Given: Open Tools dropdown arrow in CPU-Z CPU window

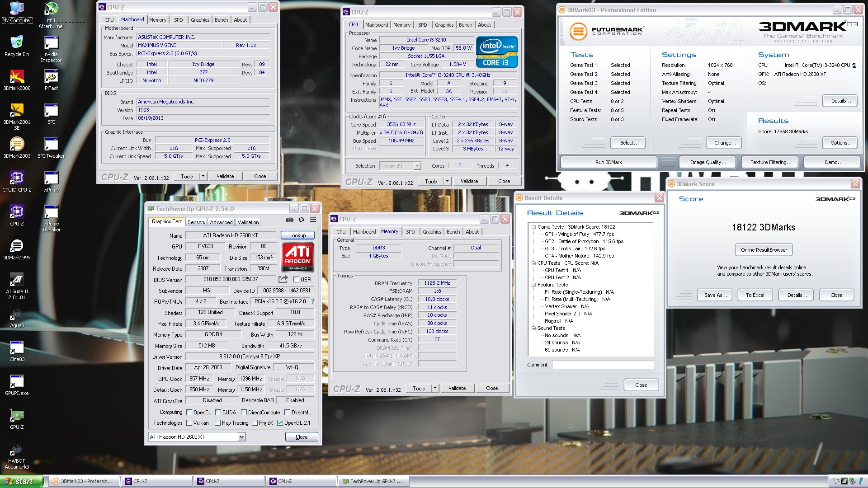Looking at the screenshot, I should pos(447,181).
